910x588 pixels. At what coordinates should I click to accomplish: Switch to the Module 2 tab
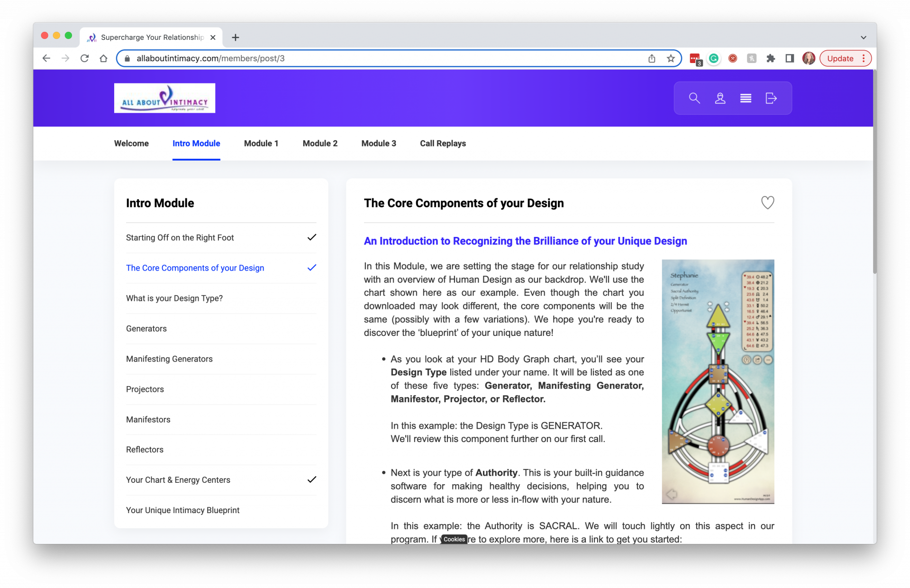[x=320, y=144]
